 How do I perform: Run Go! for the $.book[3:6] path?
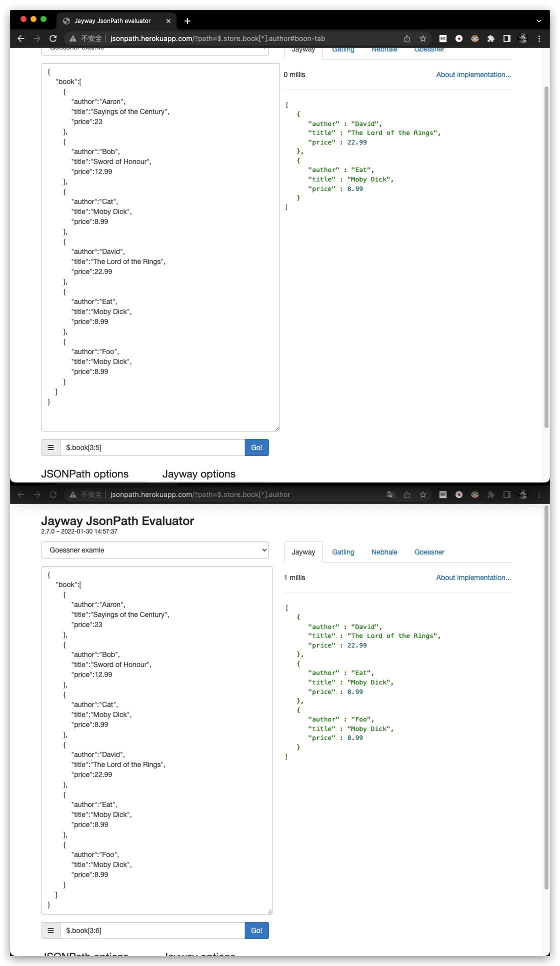click(256, 930)
